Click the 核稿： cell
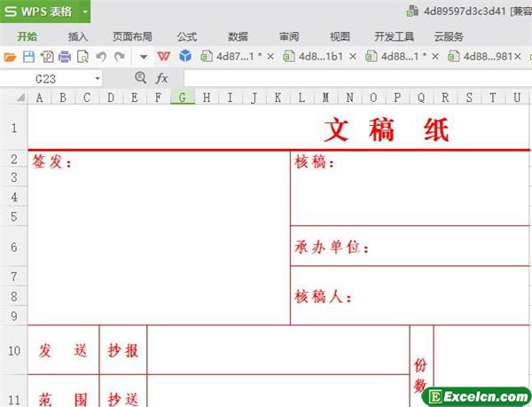The image size is (532, 407). pyautogui.click(x=410, y=188)
